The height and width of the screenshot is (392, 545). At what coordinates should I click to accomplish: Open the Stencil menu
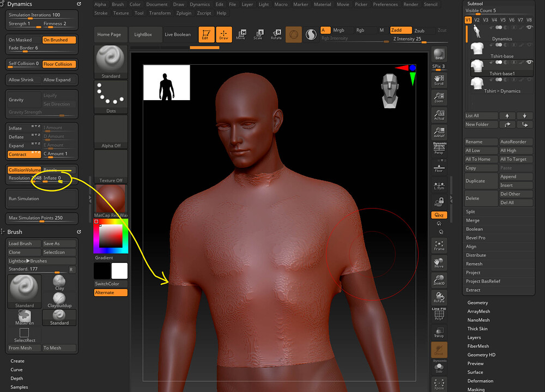click(x=431, y=4)
